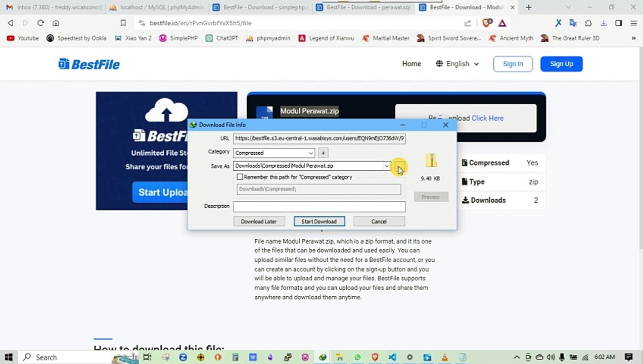Click Start Download button

tap(319, 221)
